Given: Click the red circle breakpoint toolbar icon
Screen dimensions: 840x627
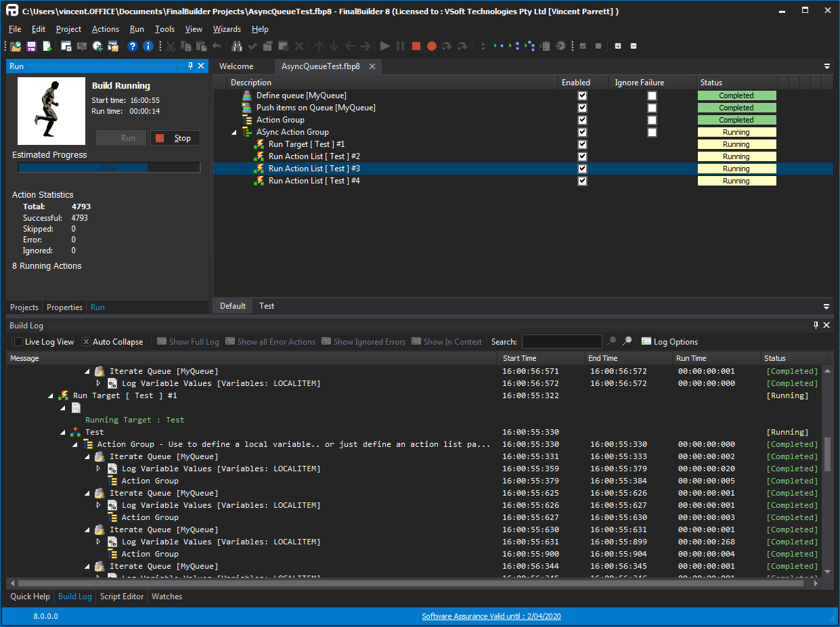Looking at the screenshot, I should [x=431, y=46].
